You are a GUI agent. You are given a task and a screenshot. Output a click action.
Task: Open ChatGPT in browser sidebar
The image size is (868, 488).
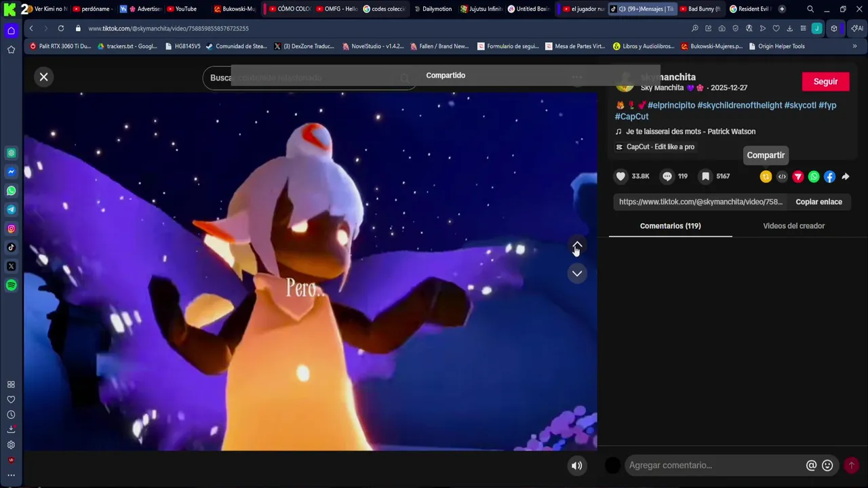point(11,153)
